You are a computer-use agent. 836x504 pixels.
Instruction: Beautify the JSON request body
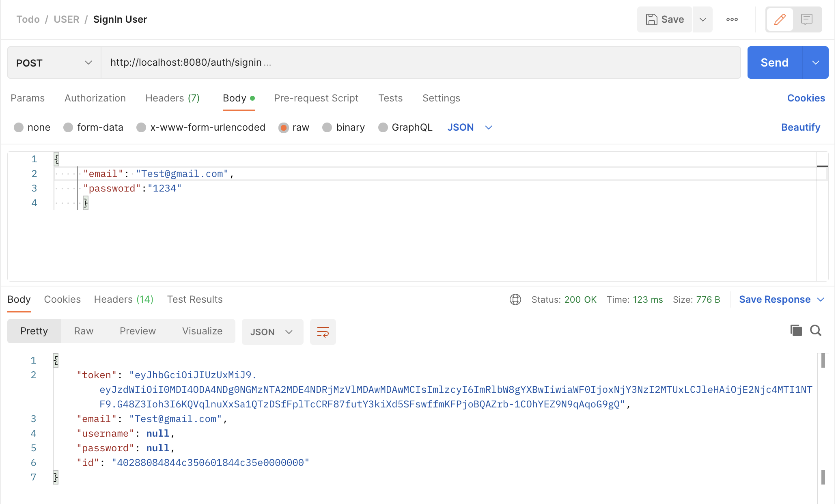801,127
